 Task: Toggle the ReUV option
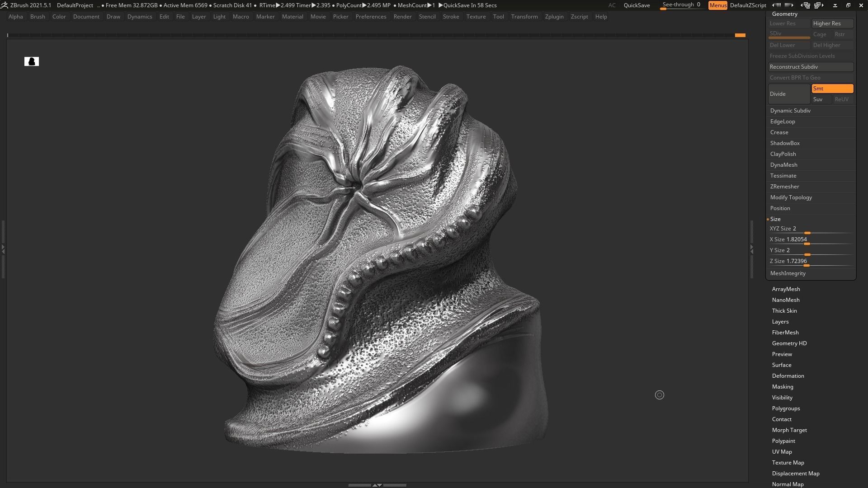click(x=843, y=99)
